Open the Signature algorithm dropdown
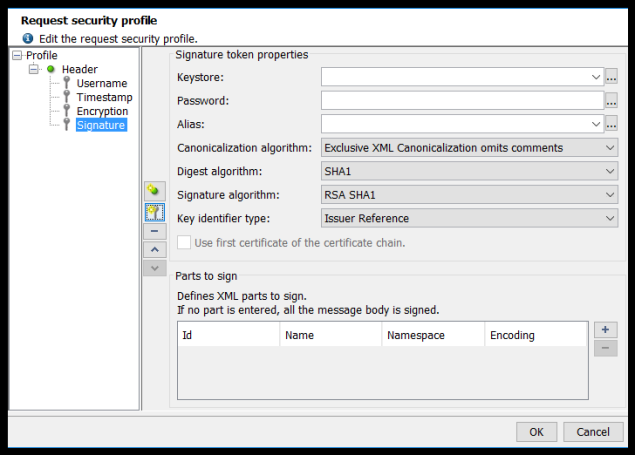This screenshot has height=455, width=635. coord(469,195)
